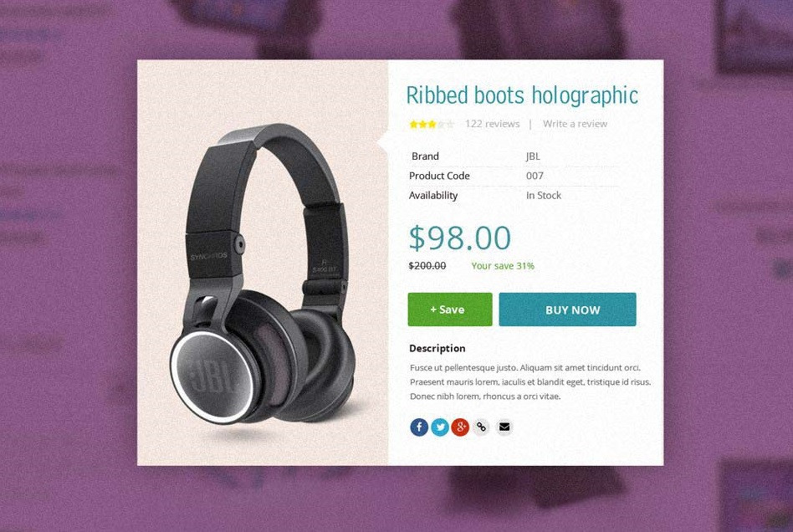Open the 122 reviews link

[x=493, y=124]
